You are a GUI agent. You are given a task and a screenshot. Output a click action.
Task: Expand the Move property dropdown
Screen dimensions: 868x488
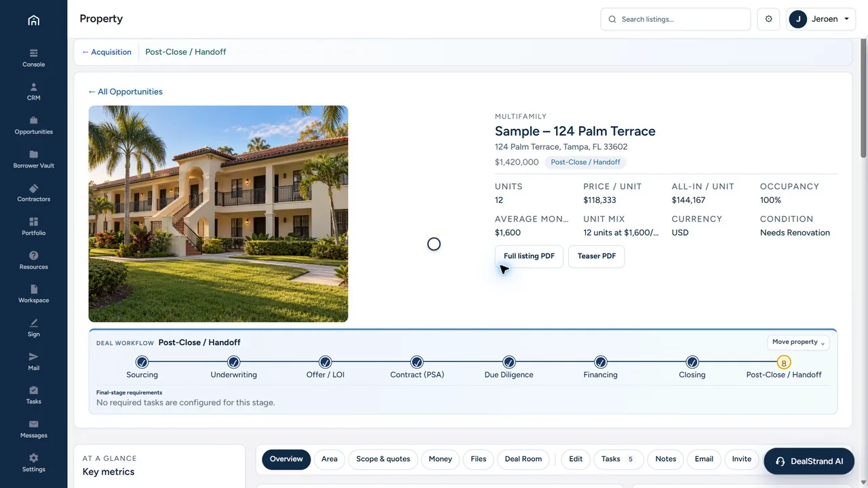(x=798, y=342)
